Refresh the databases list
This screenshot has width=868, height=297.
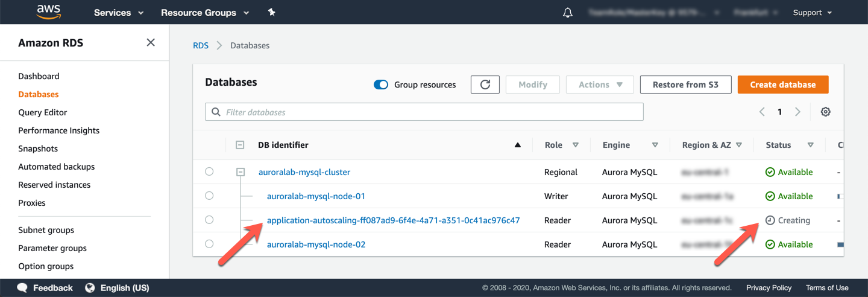coord(485,85)
